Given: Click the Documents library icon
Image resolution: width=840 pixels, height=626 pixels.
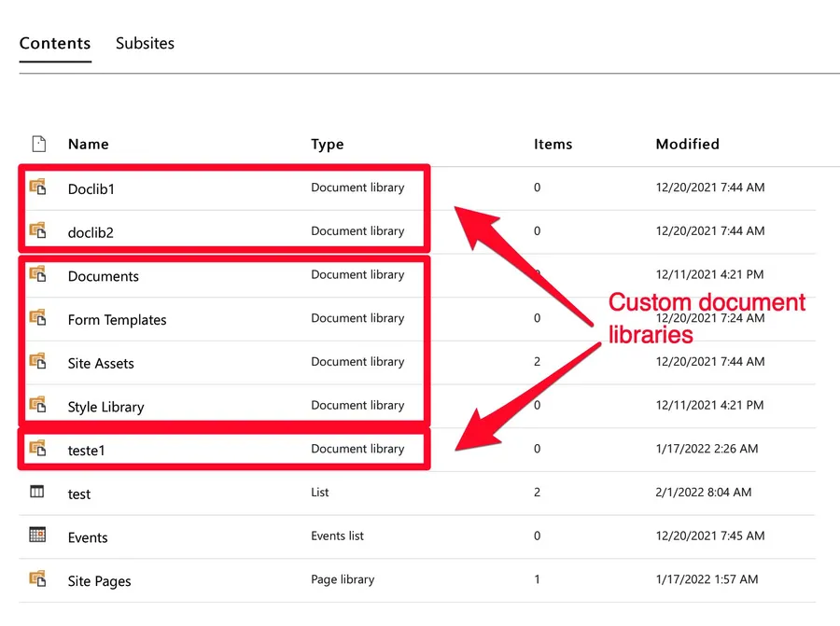Looking at the screenshot, I should tap(37, 274).
